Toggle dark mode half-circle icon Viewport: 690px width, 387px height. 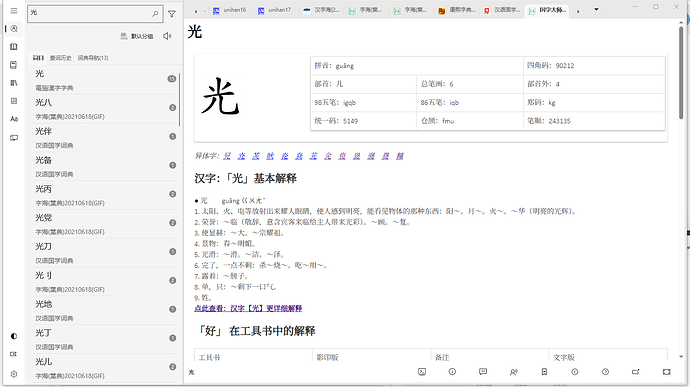[x=14, y=336]
